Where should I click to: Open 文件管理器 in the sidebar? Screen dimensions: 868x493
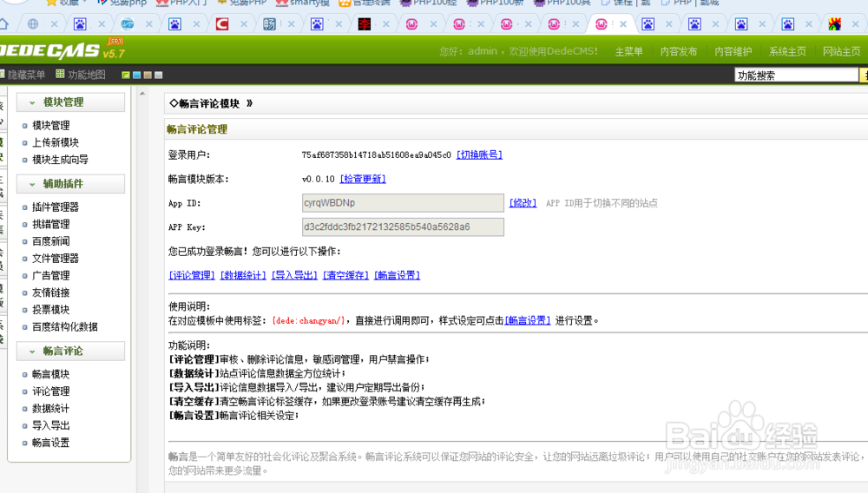(56, 259)
